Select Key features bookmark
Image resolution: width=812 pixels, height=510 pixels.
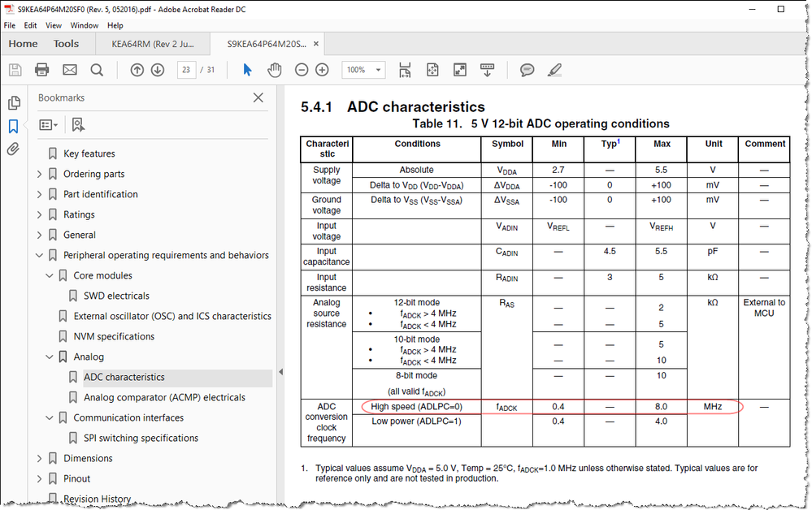(x=89, y=153)
